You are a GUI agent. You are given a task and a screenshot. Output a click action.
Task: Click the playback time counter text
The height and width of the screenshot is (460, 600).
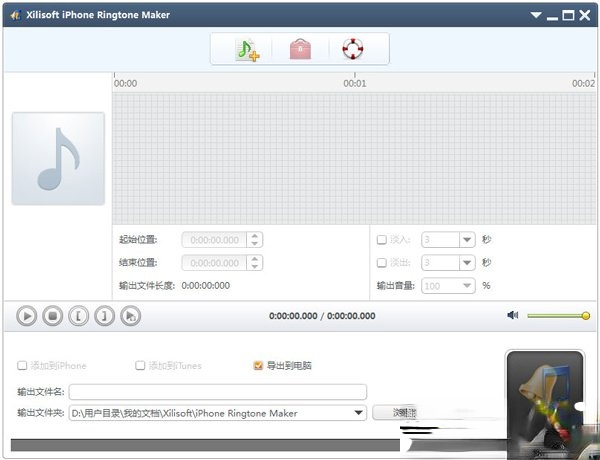322,316
